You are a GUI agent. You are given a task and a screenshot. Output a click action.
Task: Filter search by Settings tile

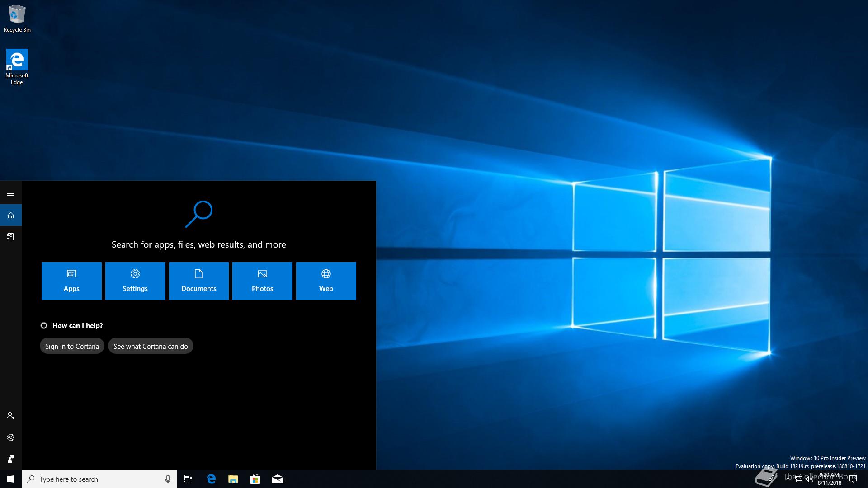tap(135, 281)
